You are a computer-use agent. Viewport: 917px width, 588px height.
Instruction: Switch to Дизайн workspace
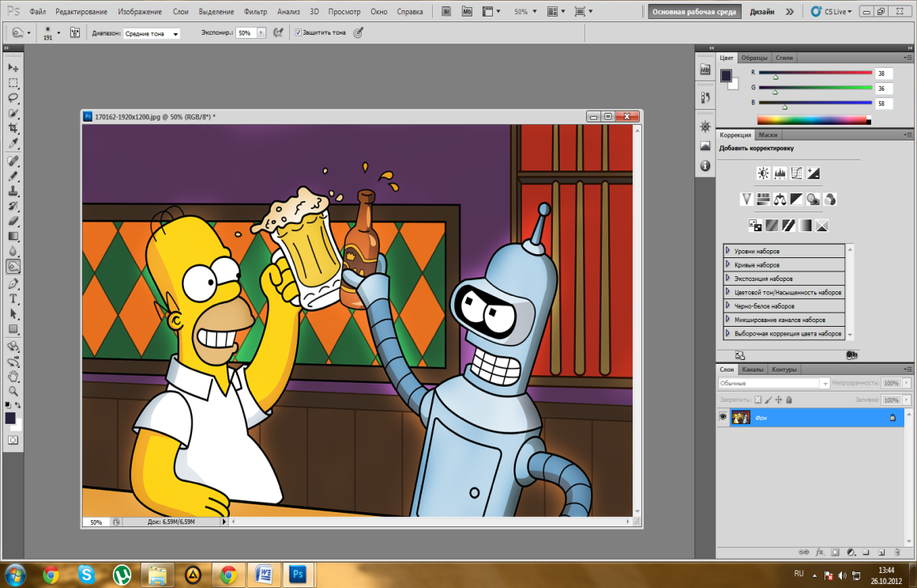click(x=762, y=12)
